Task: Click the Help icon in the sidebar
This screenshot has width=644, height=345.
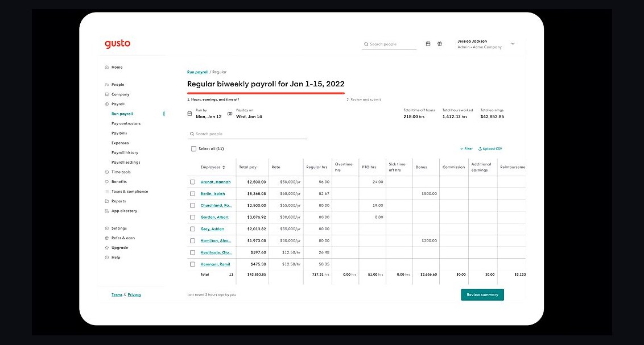Action: 107,257
